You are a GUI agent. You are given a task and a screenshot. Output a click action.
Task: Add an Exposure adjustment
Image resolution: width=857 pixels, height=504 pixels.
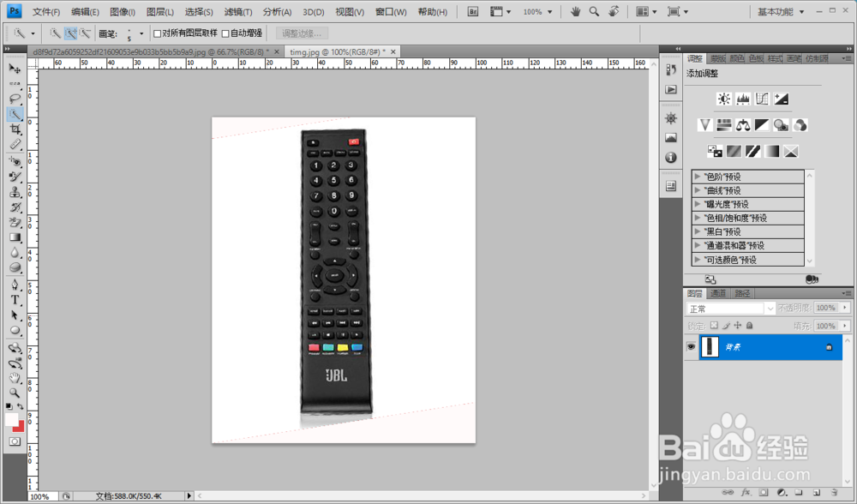click(x=781, y=99)
